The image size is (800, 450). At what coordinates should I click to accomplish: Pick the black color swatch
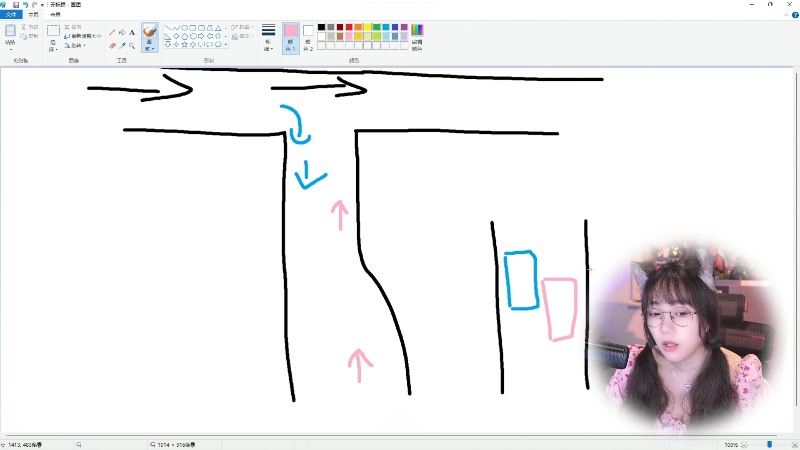(321, 27)
